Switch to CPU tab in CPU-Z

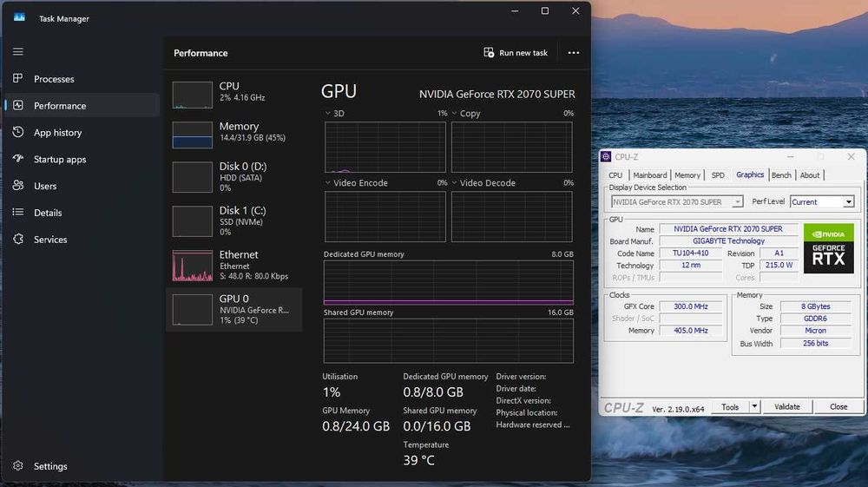pyautogui.click(x=615, y=174)
